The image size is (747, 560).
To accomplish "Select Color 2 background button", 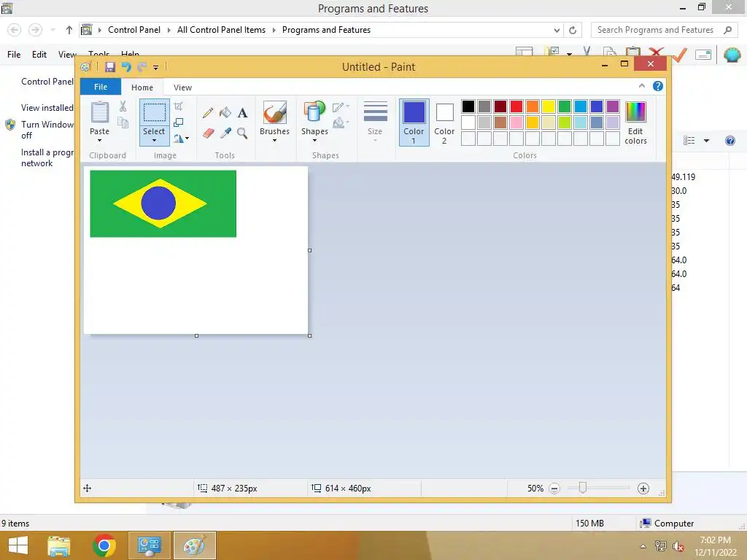I will (444, 122).
